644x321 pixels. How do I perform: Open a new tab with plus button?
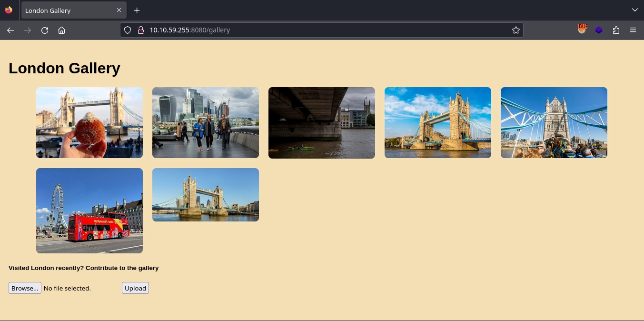[x=137, y=10]
